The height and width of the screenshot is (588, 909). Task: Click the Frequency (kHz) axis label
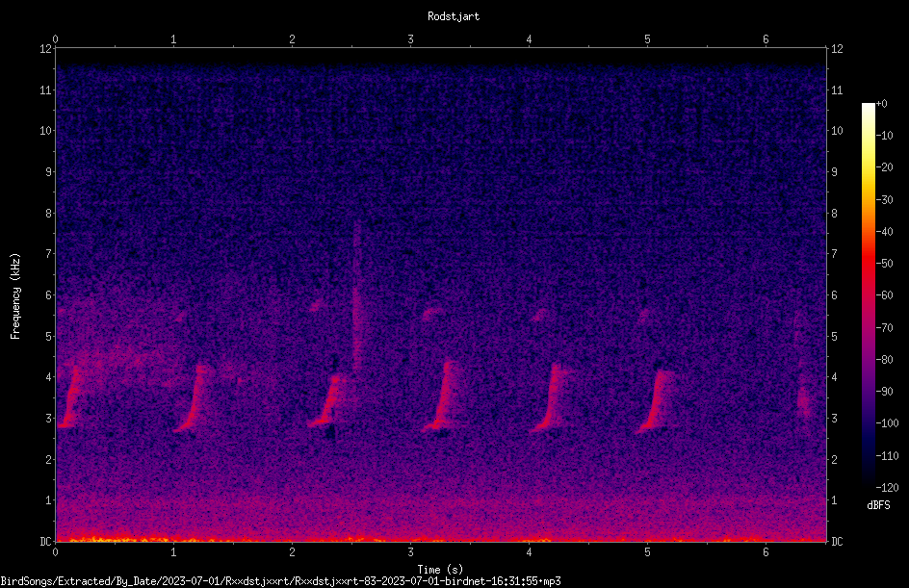(x=15, y=296)
